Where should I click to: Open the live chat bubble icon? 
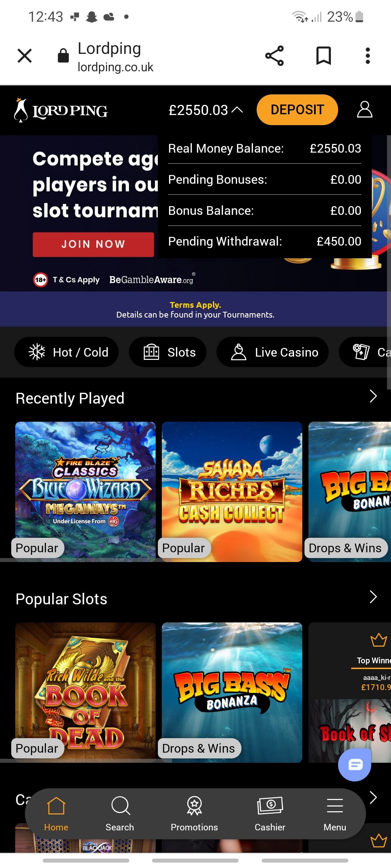click(355, 764)
